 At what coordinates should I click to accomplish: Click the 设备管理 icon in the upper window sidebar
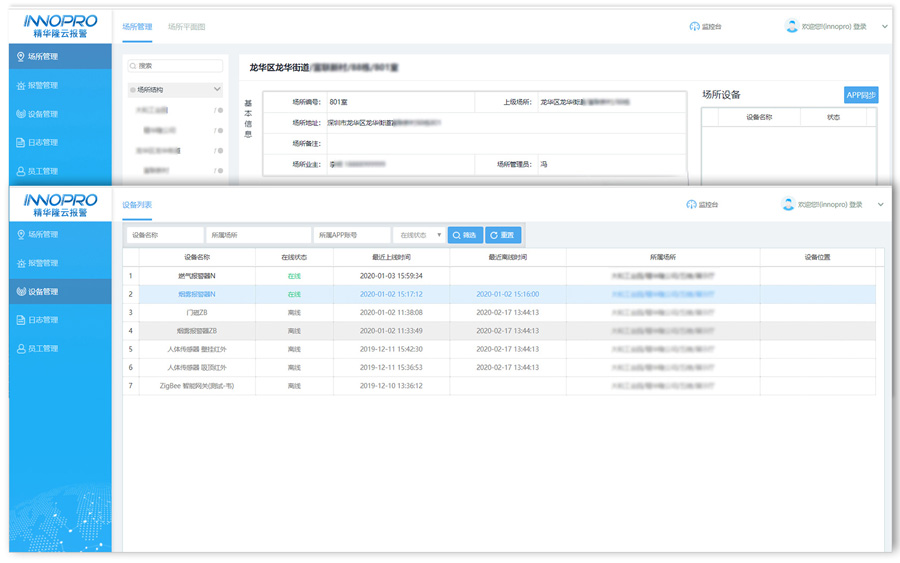21,114
